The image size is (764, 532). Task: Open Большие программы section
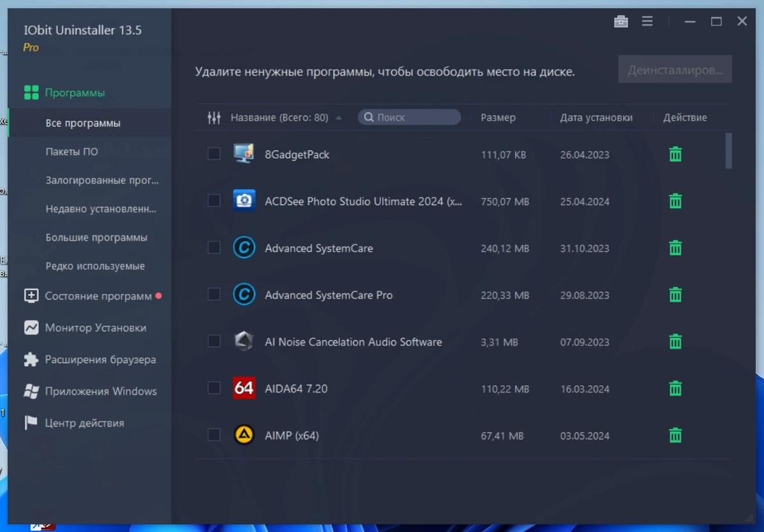(x=96, y=237)
